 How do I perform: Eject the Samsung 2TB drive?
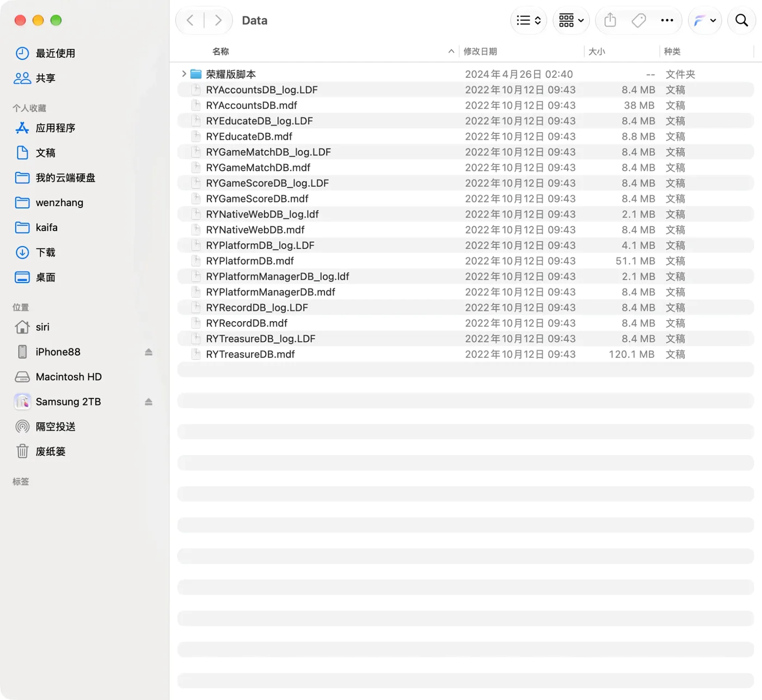tap(149, 402)
